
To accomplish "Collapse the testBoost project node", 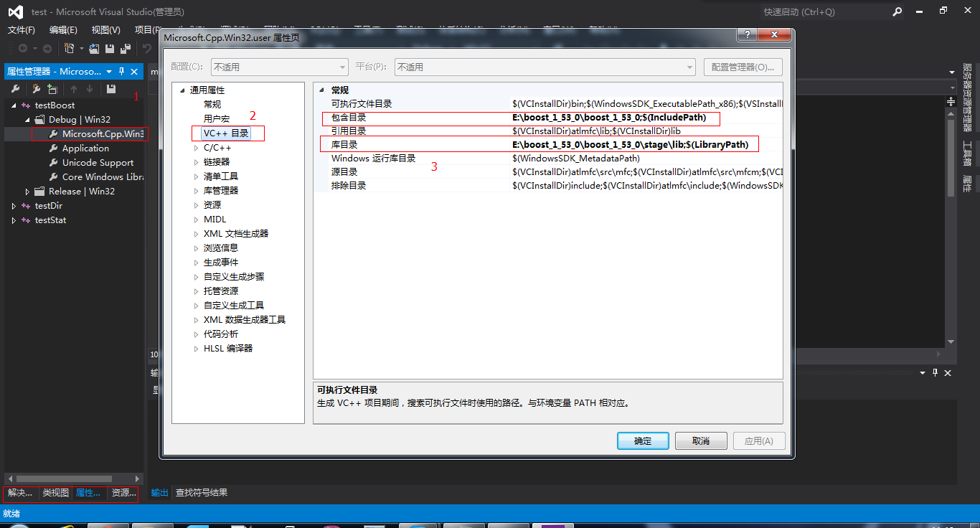I will point(14,105).
